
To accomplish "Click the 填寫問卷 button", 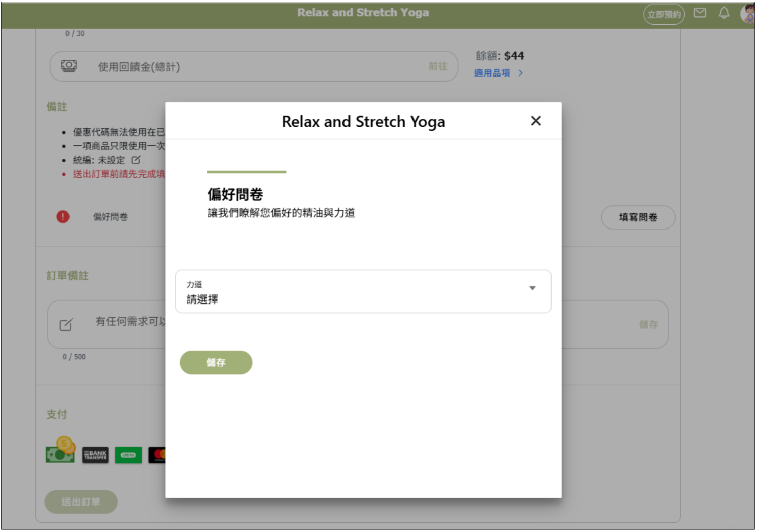I will [637, 217].
